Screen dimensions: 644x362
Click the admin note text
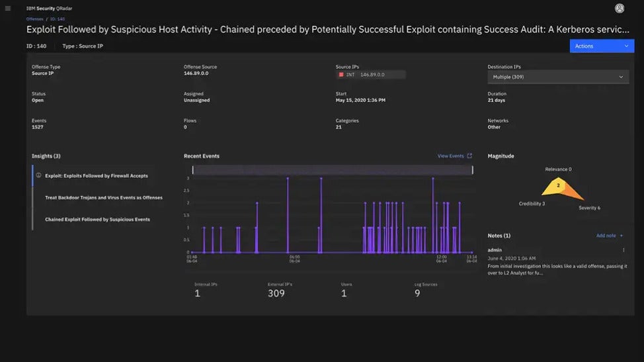point(557,269)
